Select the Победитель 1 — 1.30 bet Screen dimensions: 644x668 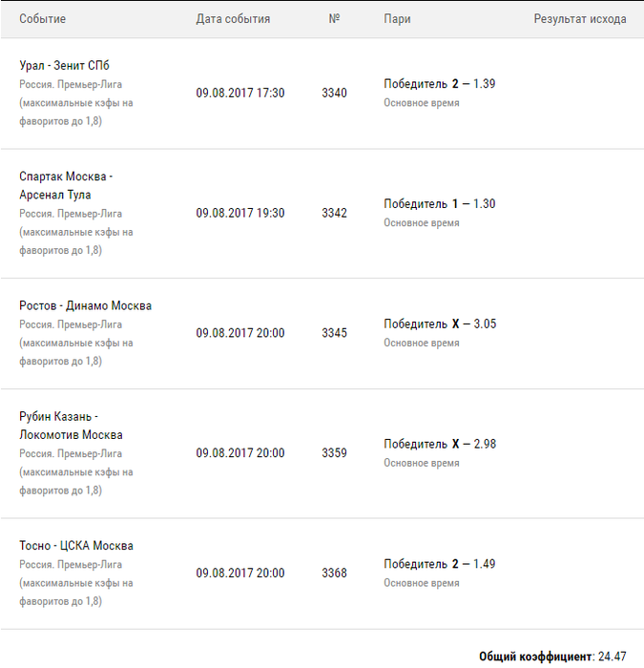[x=439, y=204]
